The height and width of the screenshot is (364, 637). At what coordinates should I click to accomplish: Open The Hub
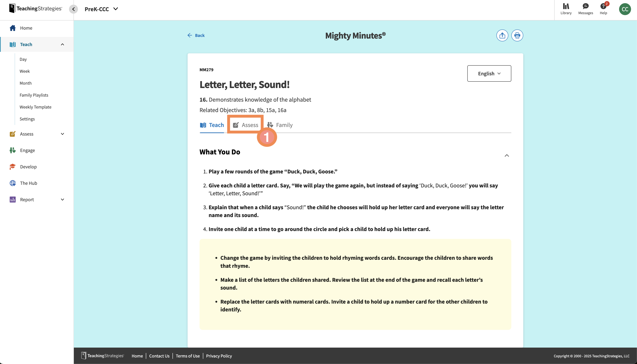click(29, 183)
